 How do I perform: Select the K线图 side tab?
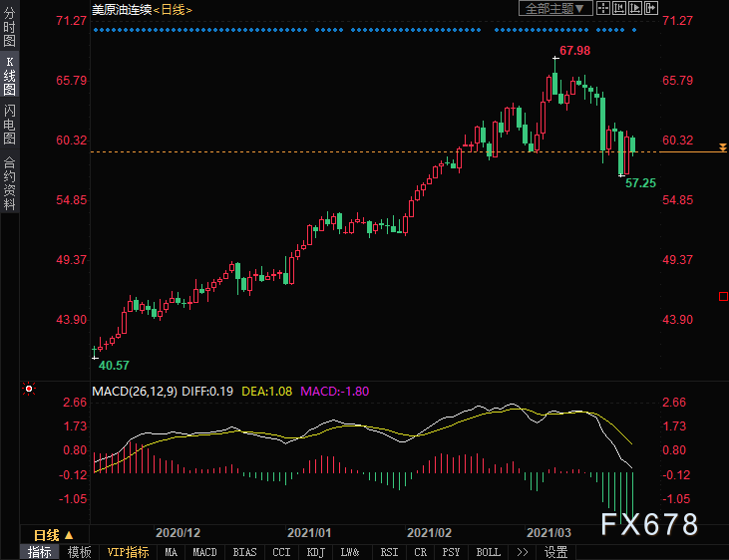point(9,76)
